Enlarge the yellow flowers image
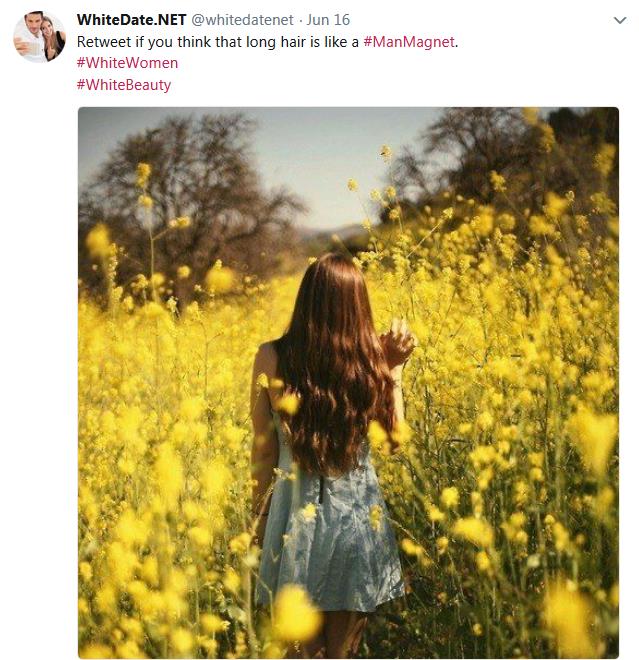The height and width of the screenshot is (660, 639). pos(348,383)
